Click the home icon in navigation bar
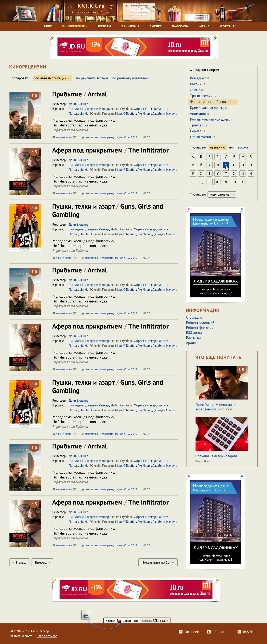Viewport: 267px width, 644px height. pyautogui.click(x=32, y=26)
